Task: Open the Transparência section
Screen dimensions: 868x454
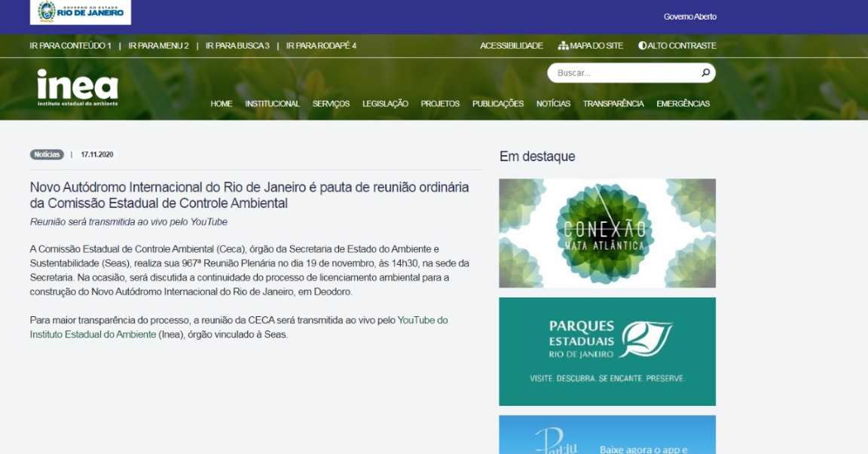Action: click(x=613, y=104)
